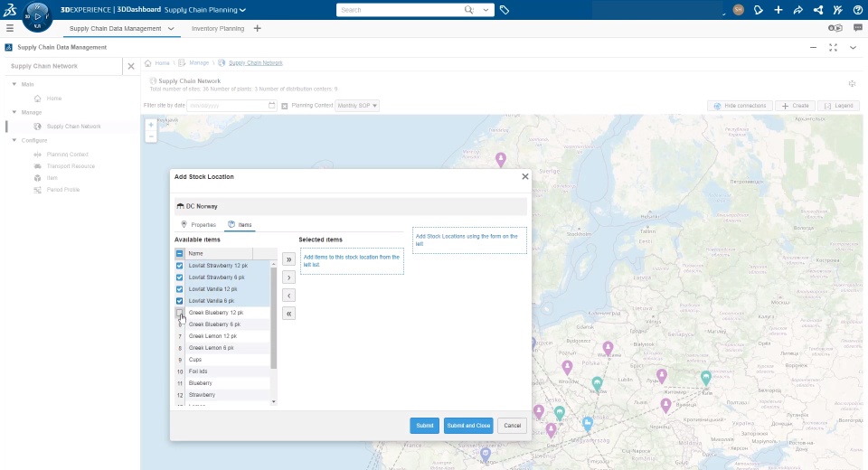Open the widget menu chevron
The height and width of the screenshot is (470, 868).
[x=853, y=48]
